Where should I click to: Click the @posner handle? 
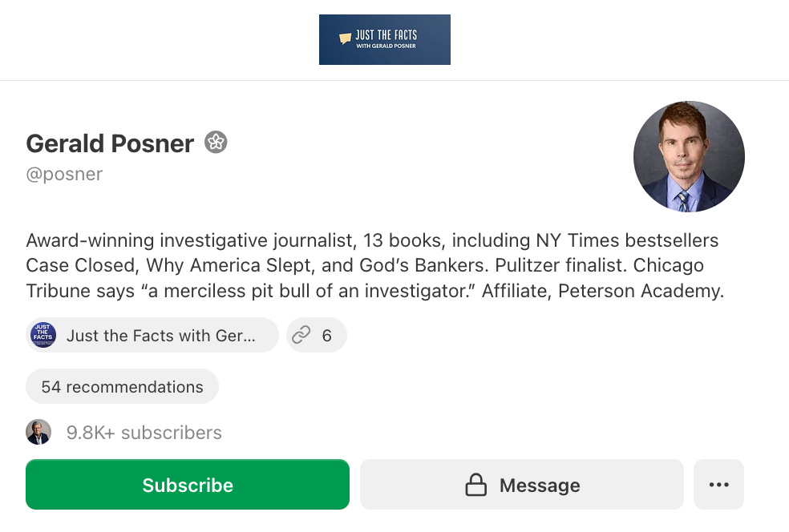tap(64, 174)
